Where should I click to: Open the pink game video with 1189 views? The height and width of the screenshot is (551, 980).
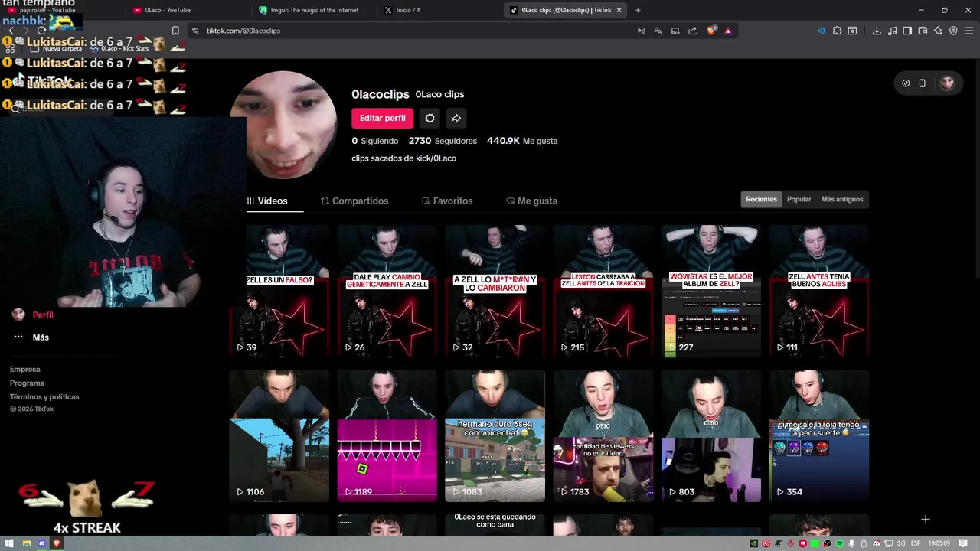pos(387,435)
